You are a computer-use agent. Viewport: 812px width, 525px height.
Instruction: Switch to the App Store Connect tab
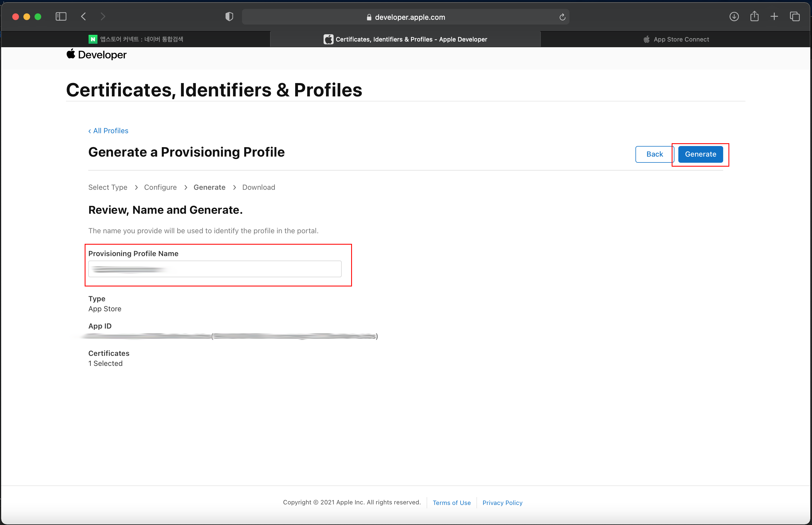[x=676, y=39]
